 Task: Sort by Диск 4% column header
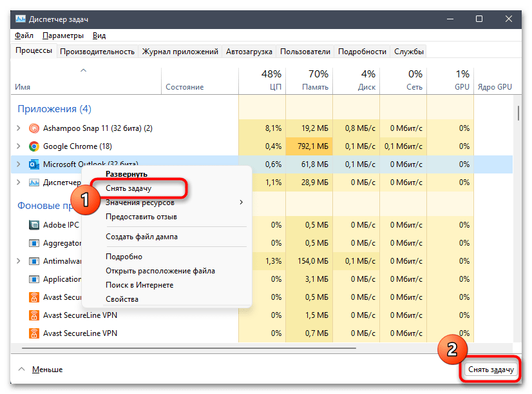[x=356, y=80]
